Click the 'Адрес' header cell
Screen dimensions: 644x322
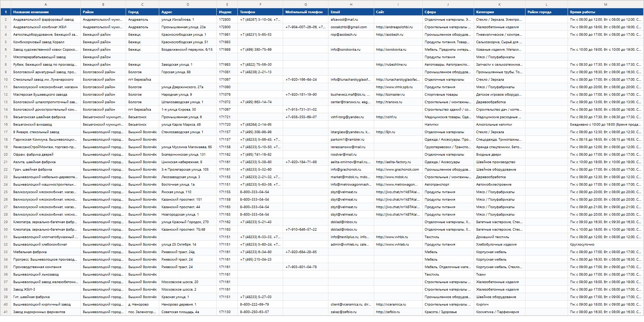188,12
